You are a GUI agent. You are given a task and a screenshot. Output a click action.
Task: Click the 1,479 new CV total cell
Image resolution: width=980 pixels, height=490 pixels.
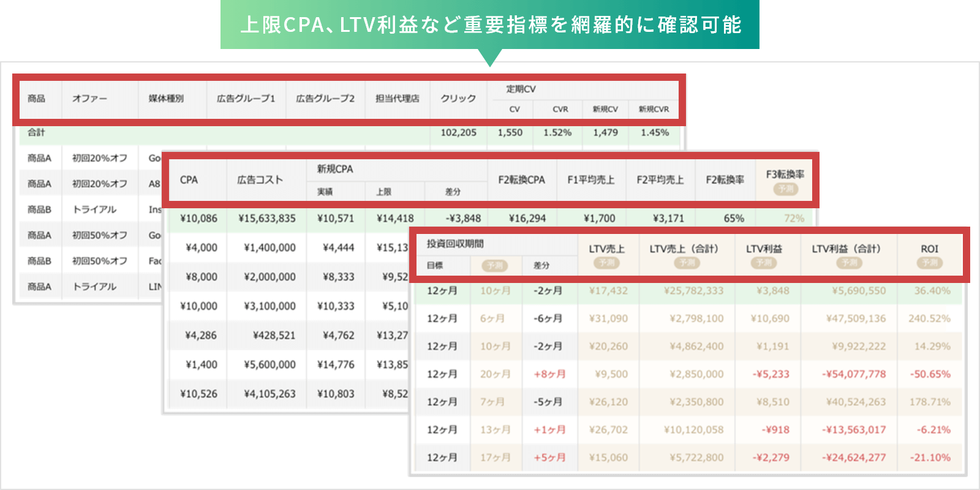tap(605, 132)
